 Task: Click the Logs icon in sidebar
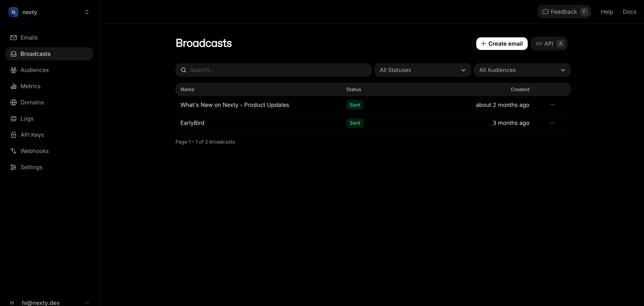tap(13, 119)
